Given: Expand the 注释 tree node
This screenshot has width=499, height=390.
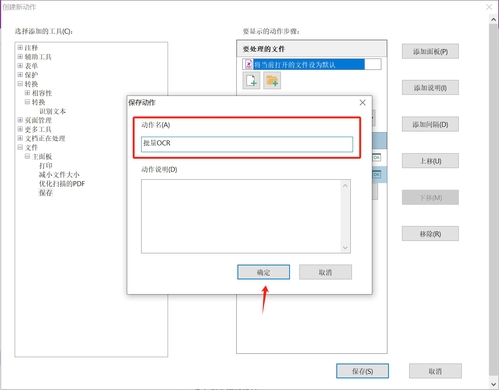Looking at the screenshot, I should (20, 47).
